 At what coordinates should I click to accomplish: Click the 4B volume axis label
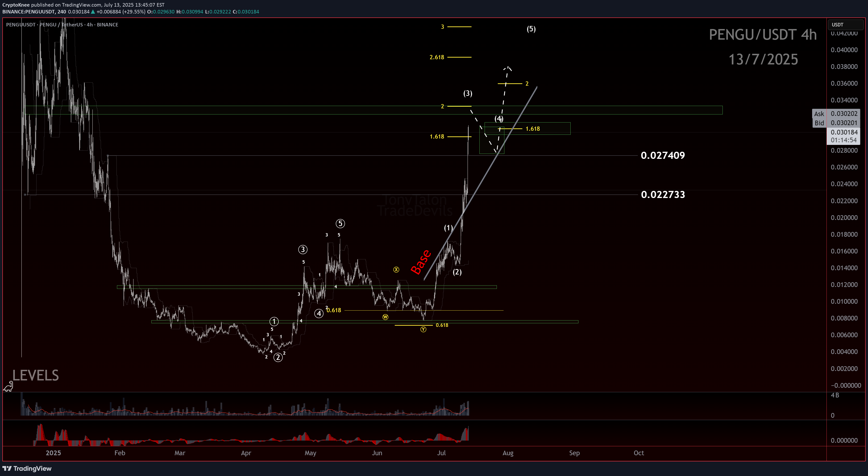[835, 395]
